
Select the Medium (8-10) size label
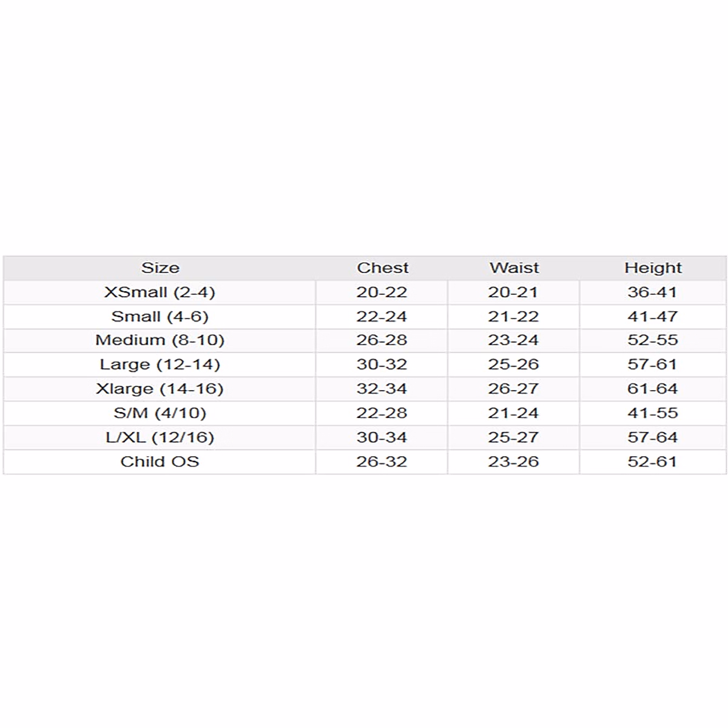160,340
